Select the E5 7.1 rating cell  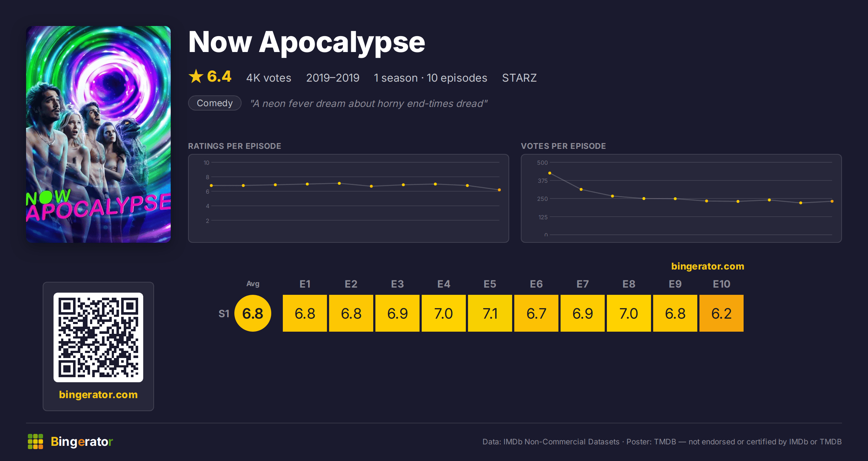[x=490, y=313]
